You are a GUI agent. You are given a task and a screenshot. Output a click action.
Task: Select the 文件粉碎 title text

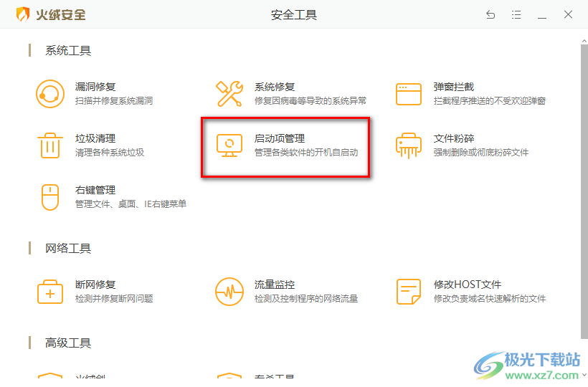point(454,138)
